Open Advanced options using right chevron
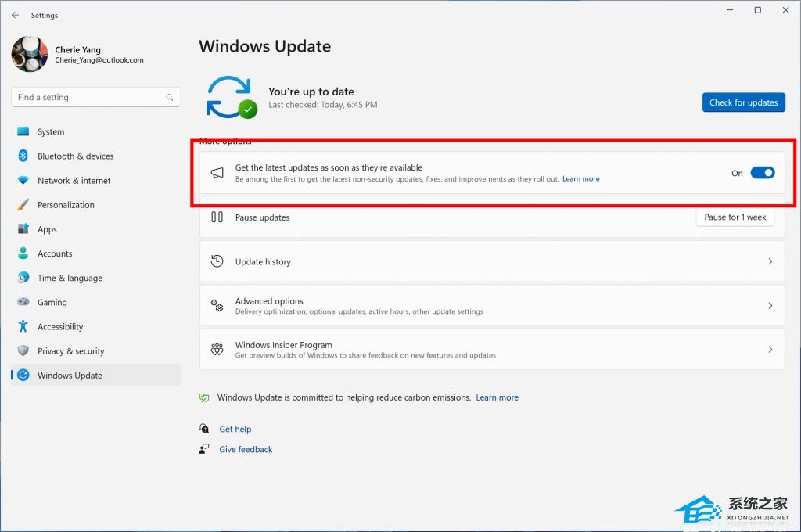 [x=770, y=306]
